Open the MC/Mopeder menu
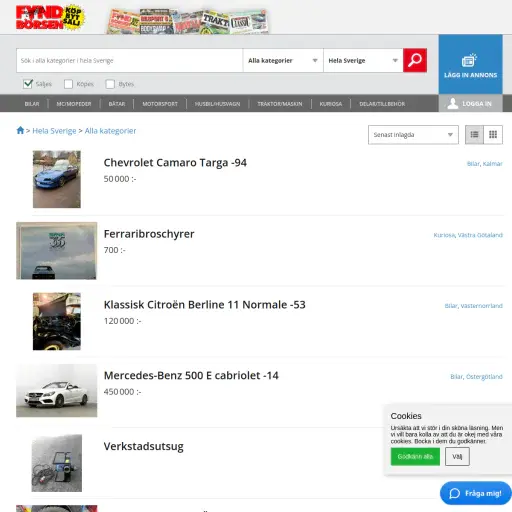Screen dimensions: 512x512 (x=74, y=104)
